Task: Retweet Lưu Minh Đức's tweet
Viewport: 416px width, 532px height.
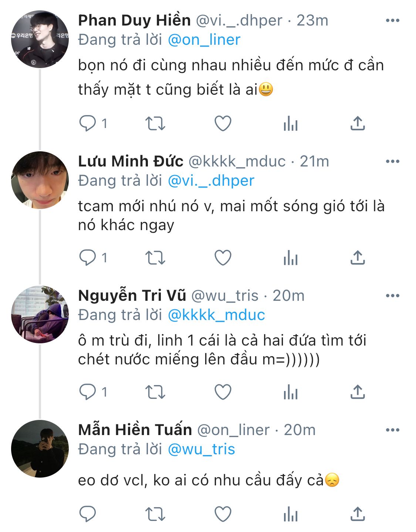Action: click(x=155, y=258)
